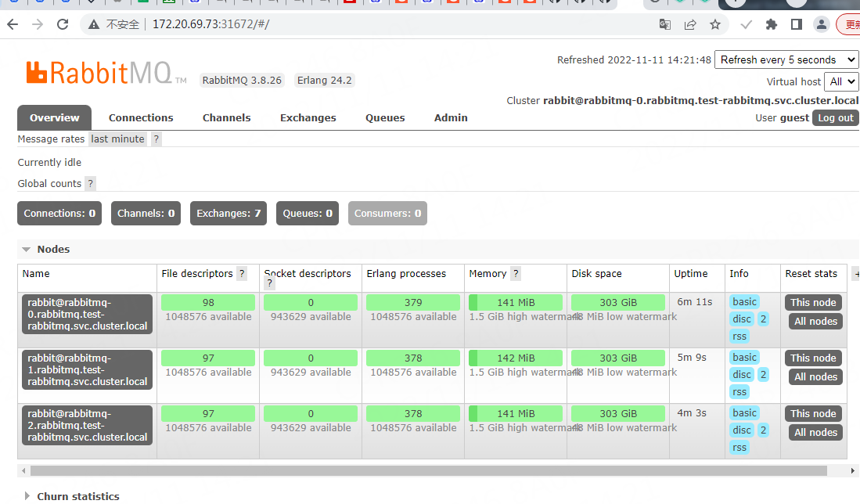This screenshot has height=504, width=860.
Task: Open the browser profile avatar icon
Action: (822, 24)
